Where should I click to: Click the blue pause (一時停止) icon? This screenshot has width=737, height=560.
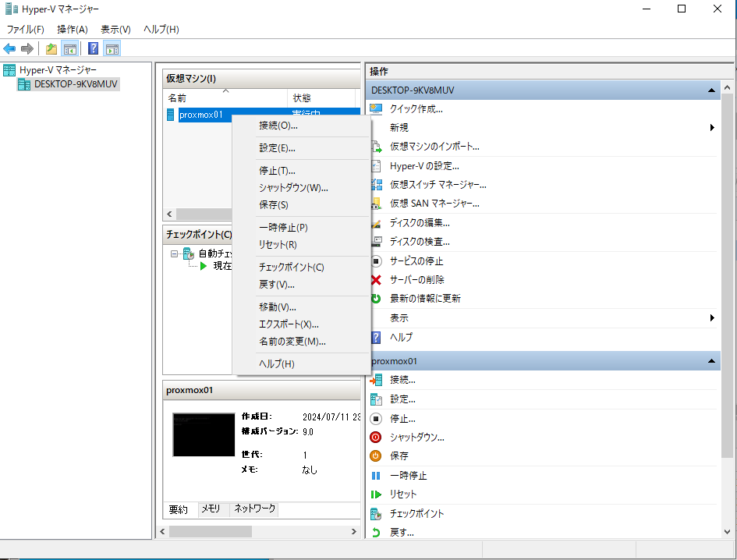tap(376, 476)
